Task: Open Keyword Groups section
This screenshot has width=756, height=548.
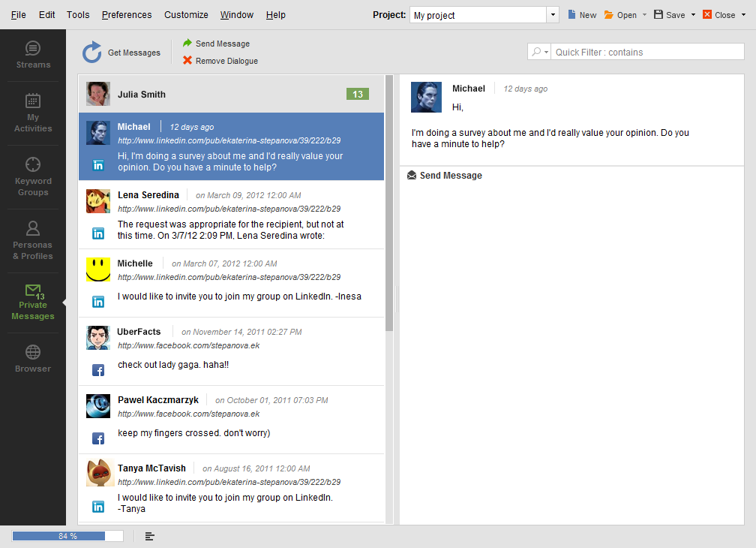Action: pos(33,176)
